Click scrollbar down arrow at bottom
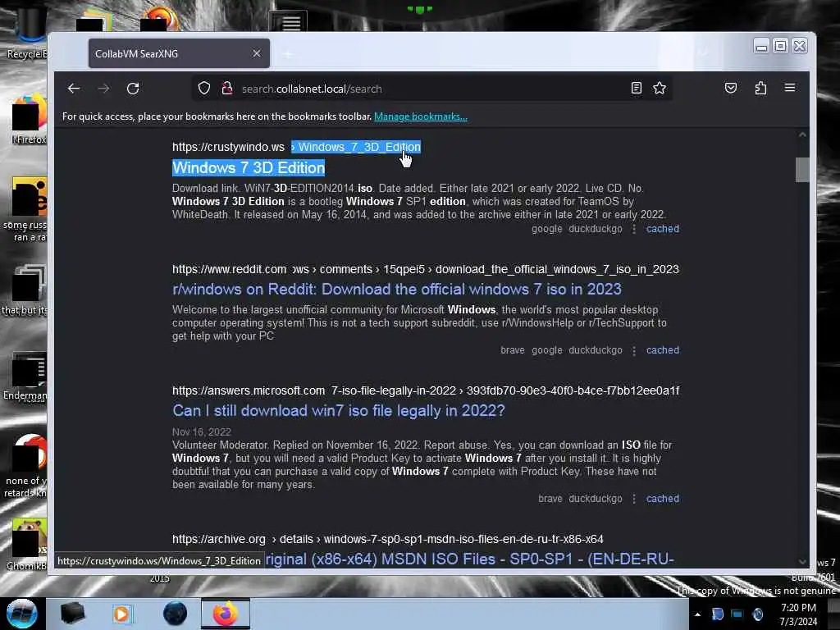The height and width of the screenshot is (630, 840). coord(802,561)
